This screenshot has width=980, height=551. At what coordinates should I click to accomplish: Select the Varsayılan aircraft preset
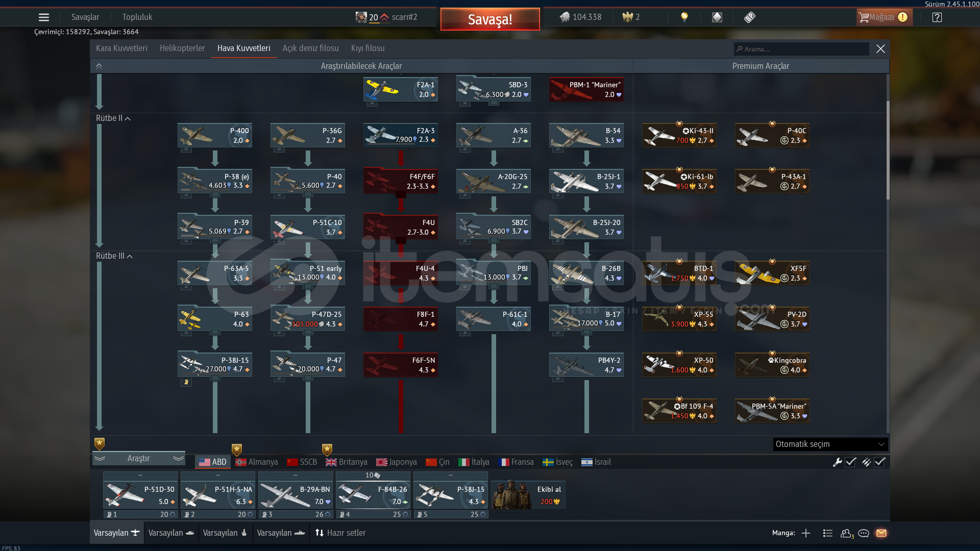point(116,533)
